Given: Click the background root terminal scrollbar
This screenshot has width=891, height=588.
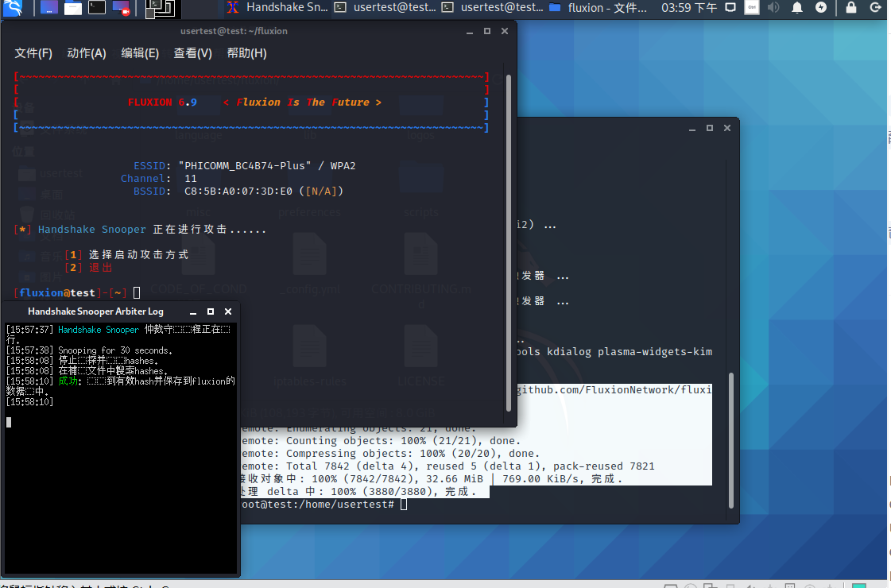Looking at the screenshot, I should click(730, 440).
